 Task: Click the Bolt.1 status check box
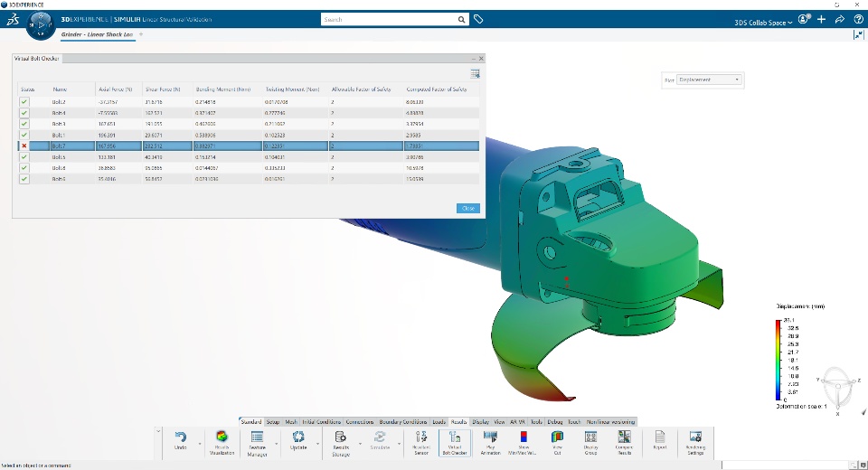[x=24, y=135]
